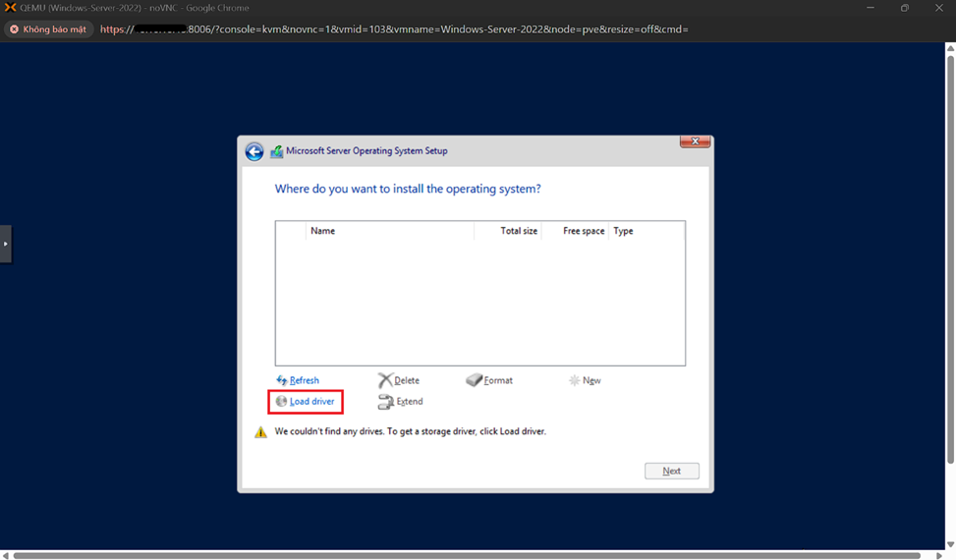Click the Type column header

click(623, 231)
